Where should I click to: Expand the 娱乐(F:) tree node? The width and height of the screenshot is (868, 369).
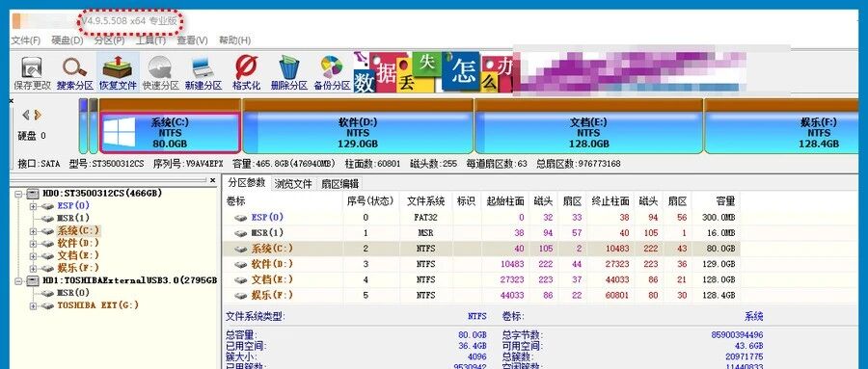point(33,268)
